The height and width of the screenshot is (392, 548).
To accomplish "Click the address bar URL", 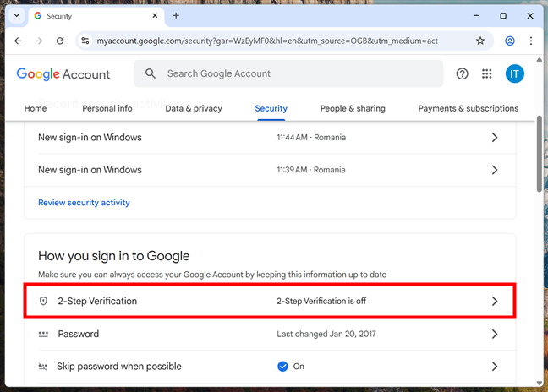I will (267, 41).
